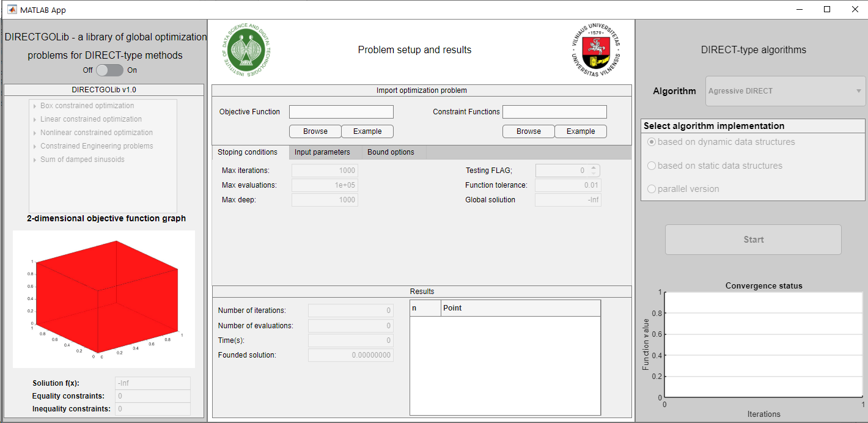Click the DIRECTGOLib v1.0 panel title
The width and height of the screenshot is (868, 423).
(104, 90)
